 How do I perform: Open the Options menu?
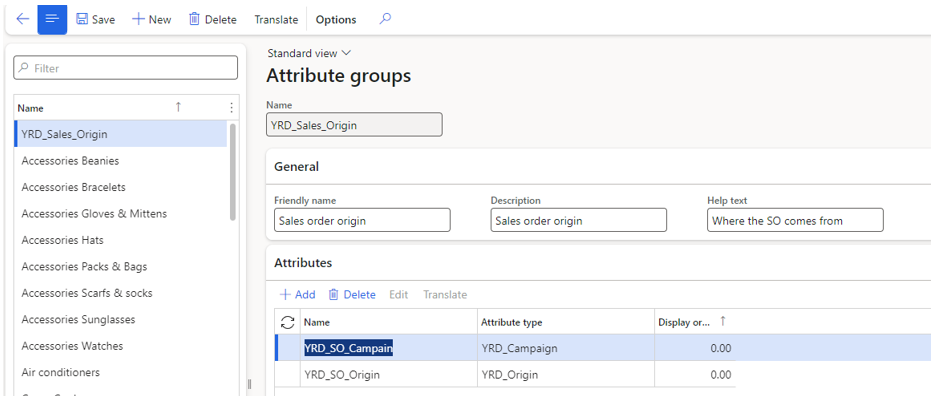pos(336,20)
